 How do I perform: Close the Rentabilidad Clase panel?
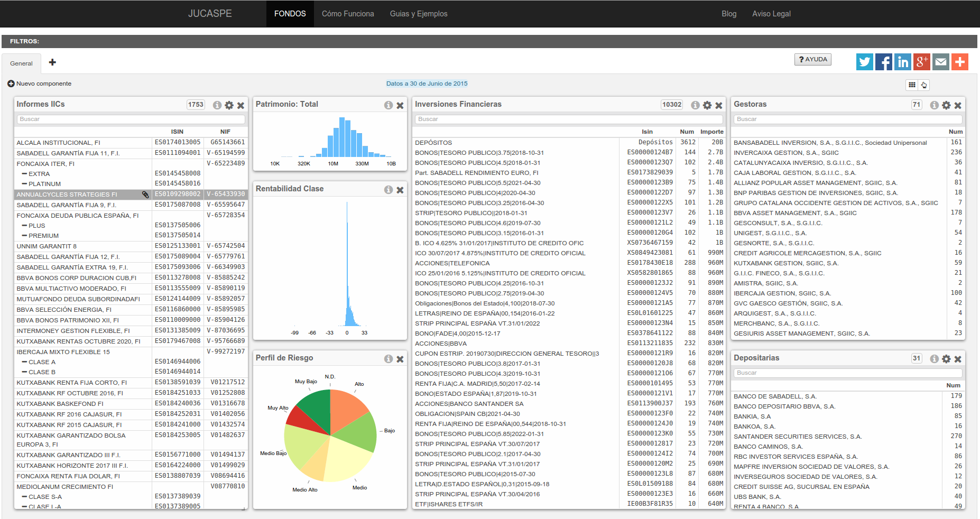tap(400, 190)
